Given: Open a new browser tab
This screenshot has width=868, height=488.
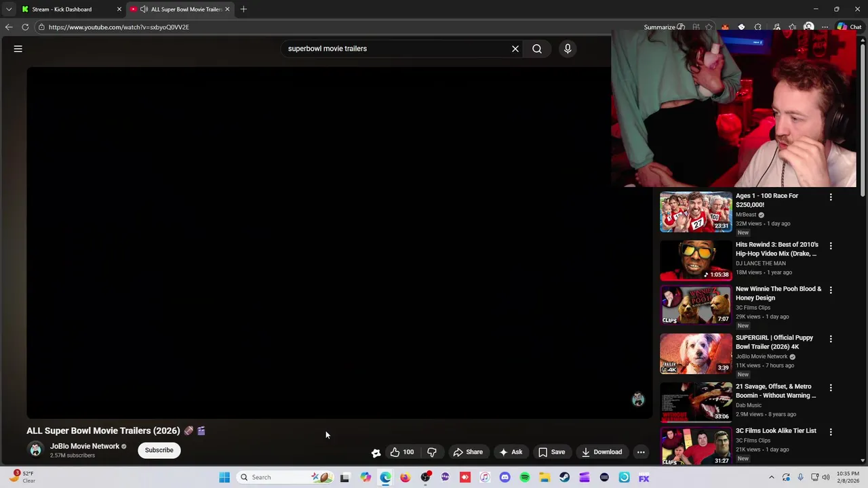Looking at the screenshot, I should (243, 9).
